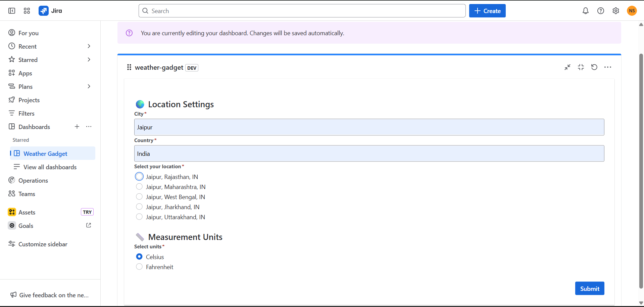644x307 pixels.
Task: Select Jaipur, Maharashtra, IN location
Action: click(139, 186)
